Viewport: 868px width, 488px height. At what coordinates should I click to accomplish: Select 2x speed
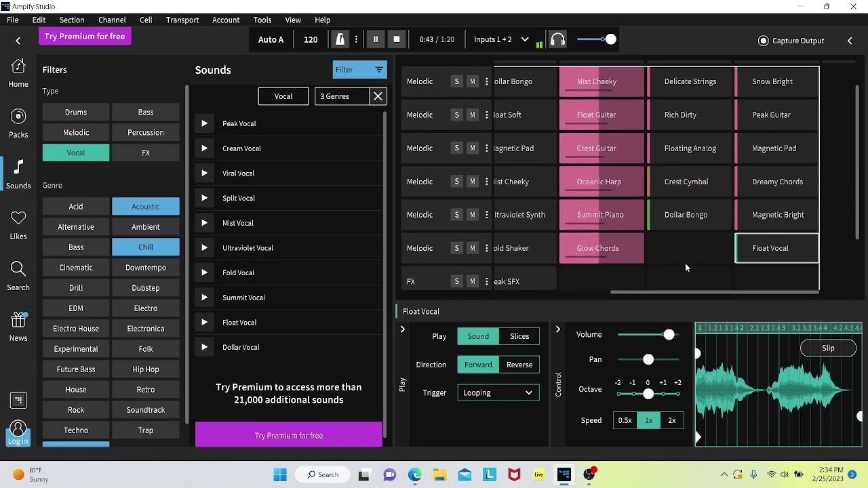point(672,420)
